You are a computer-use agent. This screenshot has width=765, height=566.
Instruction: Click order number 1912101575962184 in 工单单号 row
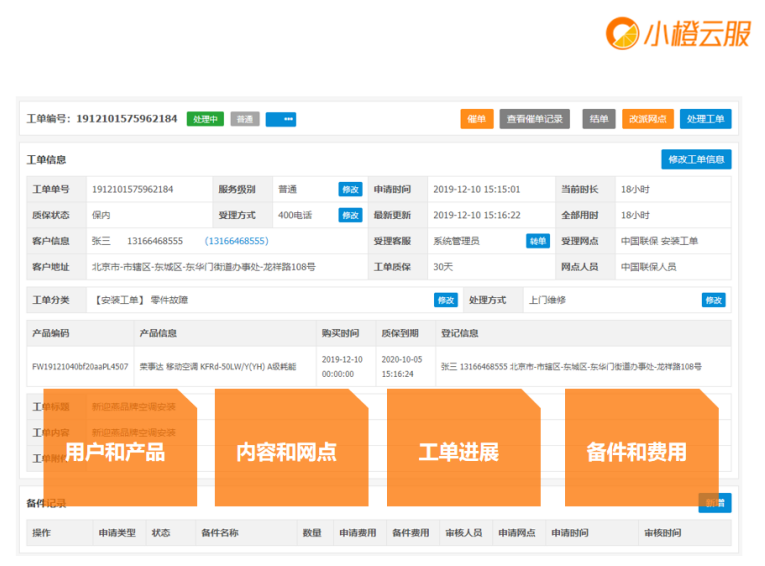(x=132, y=189)
